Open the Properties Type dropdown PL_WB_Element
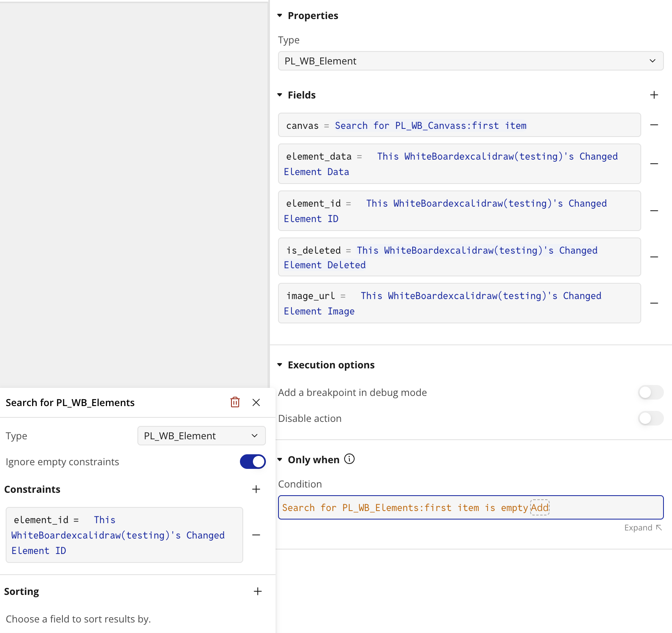 (471, 61)
